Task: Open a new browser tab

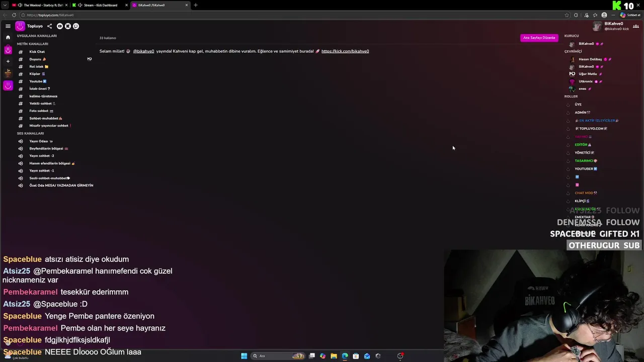Action: [196, 5]
